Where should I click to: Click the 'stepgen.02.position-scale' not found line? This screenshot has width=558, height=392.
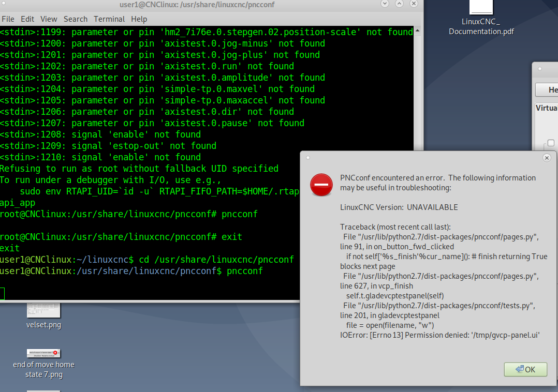207,33
